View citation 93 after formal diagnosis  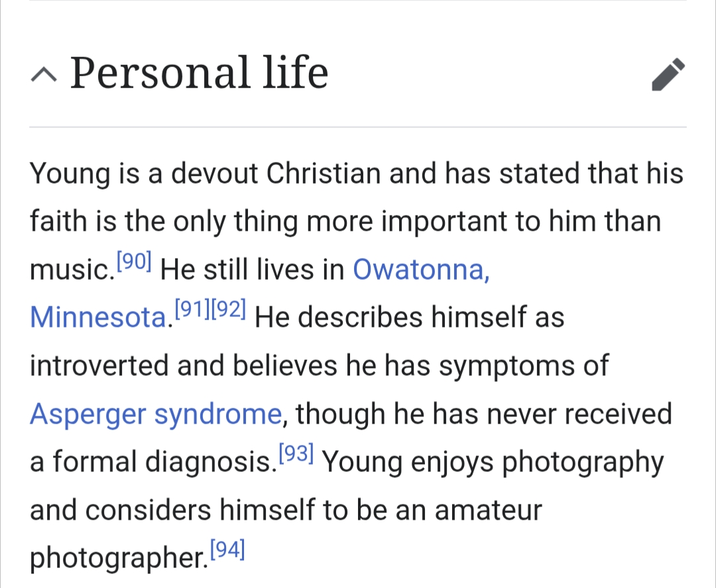point(296,453)
